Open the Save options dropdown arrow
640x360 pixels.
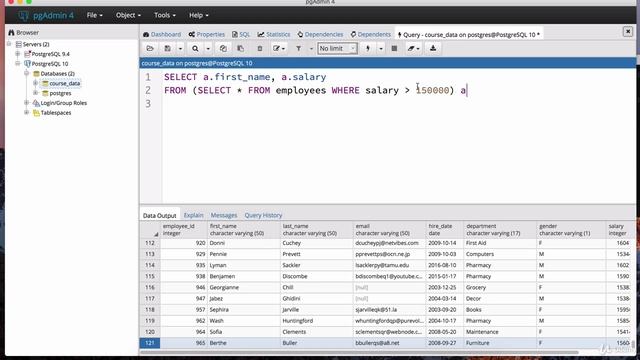(x=180, y=49)
